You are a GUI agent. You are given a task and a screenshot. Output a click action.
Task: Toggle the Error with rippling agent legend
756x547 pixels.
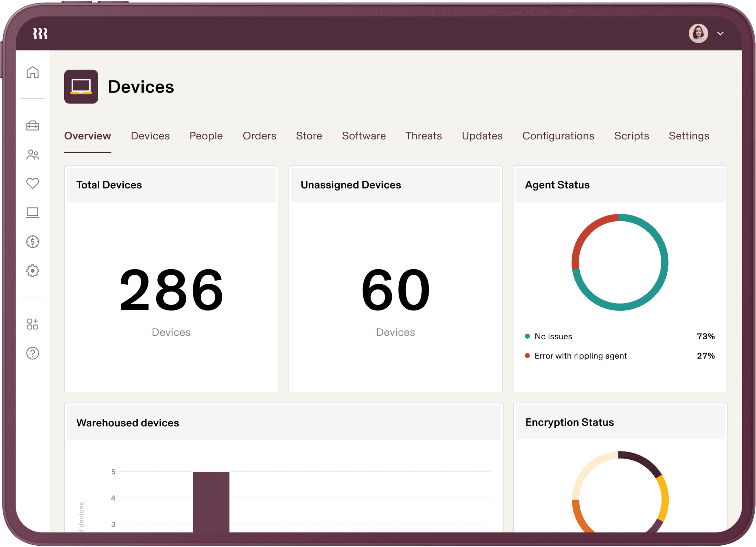[581, 356]
